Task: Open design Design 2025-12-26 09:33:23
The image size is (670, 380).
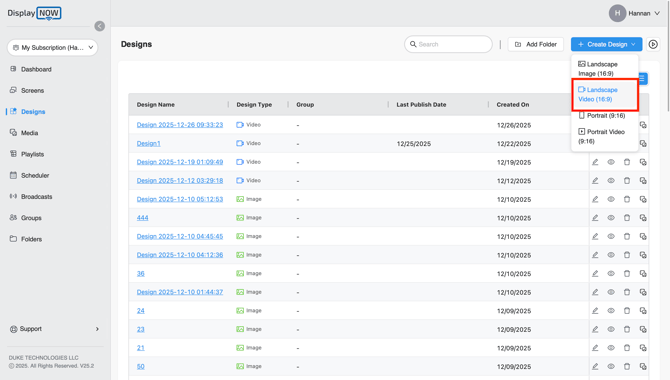Action: (x=180, y=125)
